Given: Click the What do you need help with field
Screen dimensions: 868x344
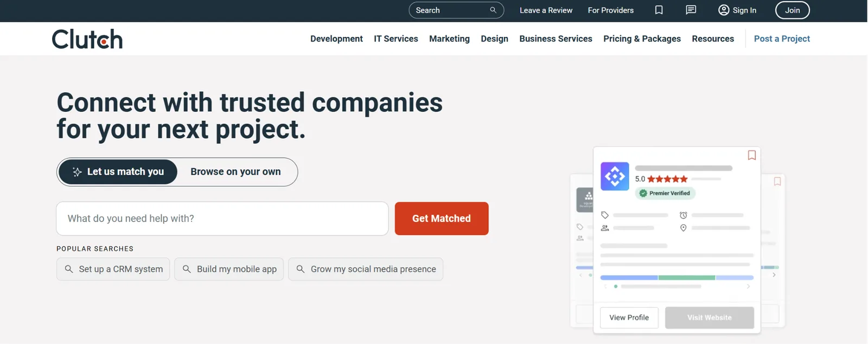Looking at the screenshot, I should (222, 219).
